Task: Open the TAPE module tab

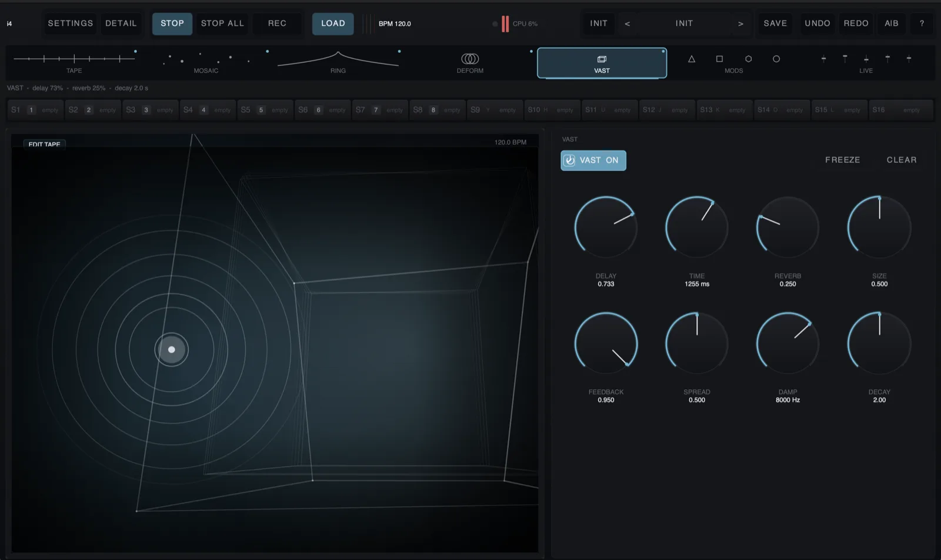Action: coord(74,62)
